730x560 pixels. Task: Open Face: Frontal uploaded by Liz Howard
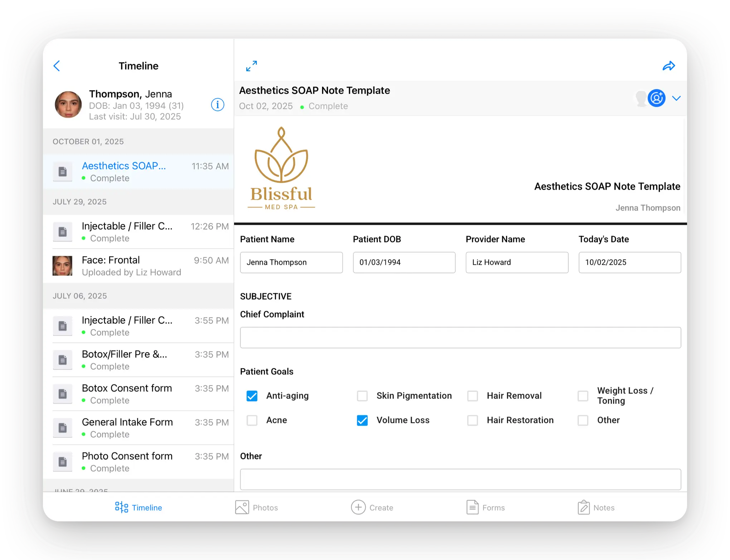tap(138, 266)
